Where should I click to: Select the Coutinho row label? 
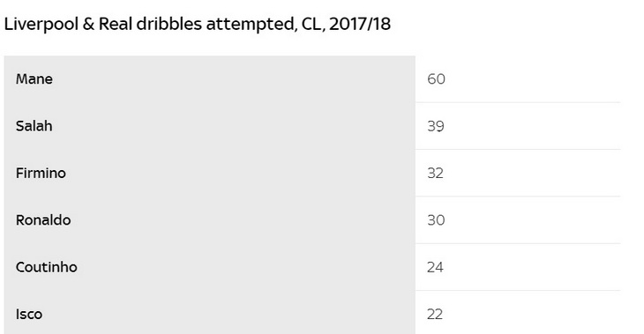pos(47,267)
